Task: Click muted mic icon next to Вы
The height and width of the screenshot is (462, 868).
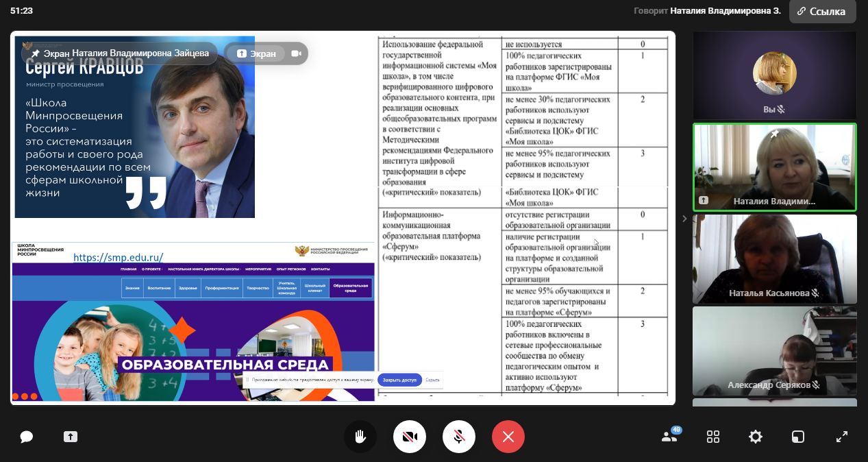Action: 781,110
